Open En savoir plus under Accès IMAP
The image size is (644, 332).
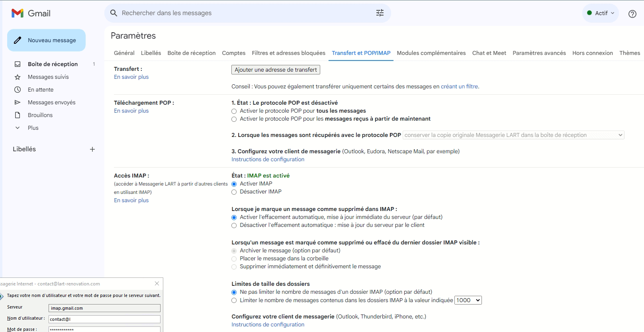131,200
